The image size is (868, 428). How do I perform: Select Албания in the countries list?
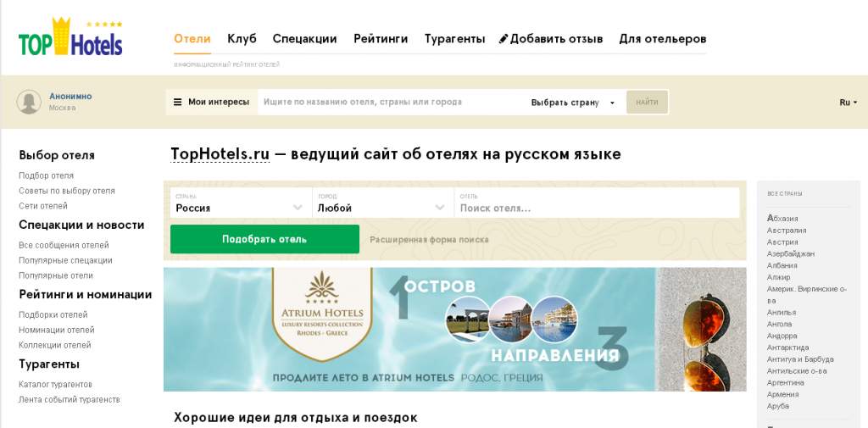coord(782,265)
